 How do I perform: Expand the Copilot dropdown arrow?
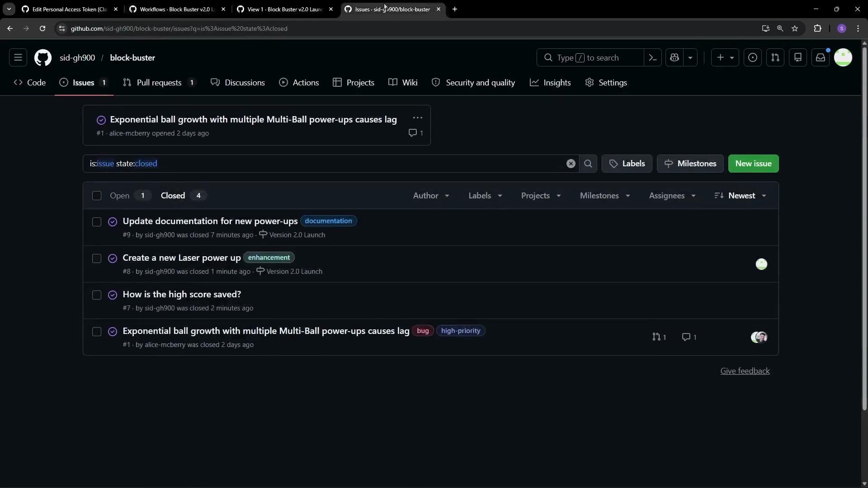(690, 58)
